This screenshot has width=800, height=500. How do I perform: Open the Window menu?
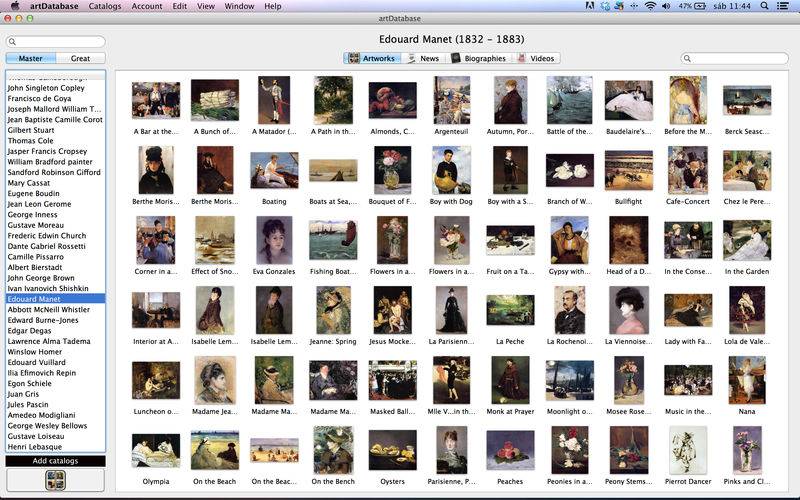point(239,6)
